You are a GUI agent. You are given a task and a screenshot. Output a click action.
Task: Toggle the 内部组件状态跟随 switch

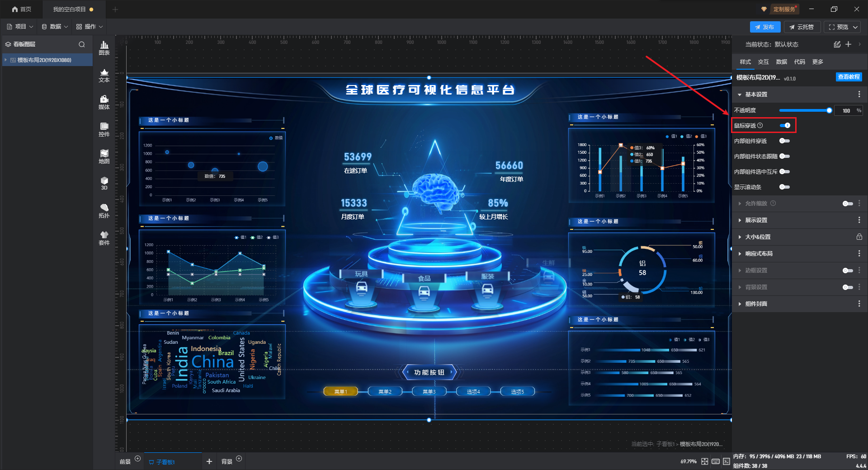pyautogui.click(x=785, y=156)
